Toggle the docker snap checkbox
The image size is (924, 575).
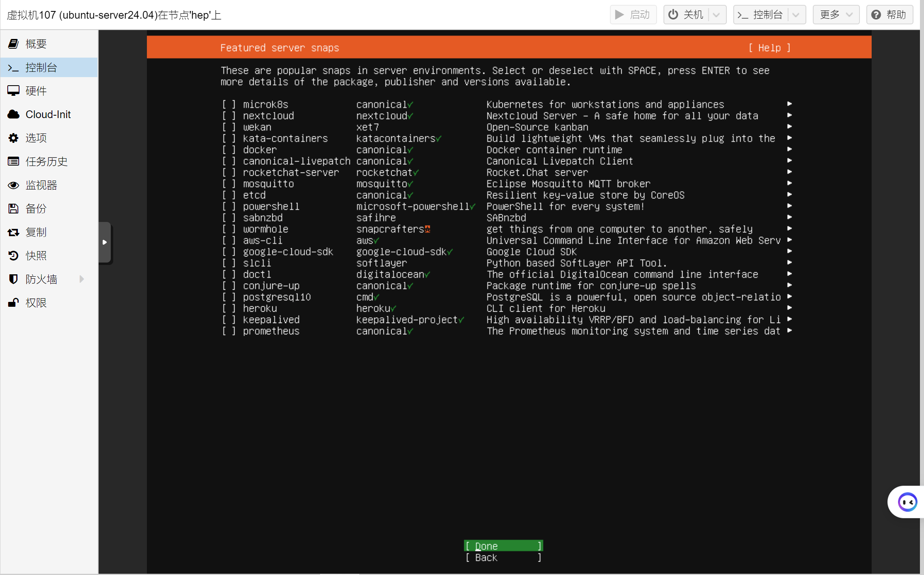[x=229, y=150]
